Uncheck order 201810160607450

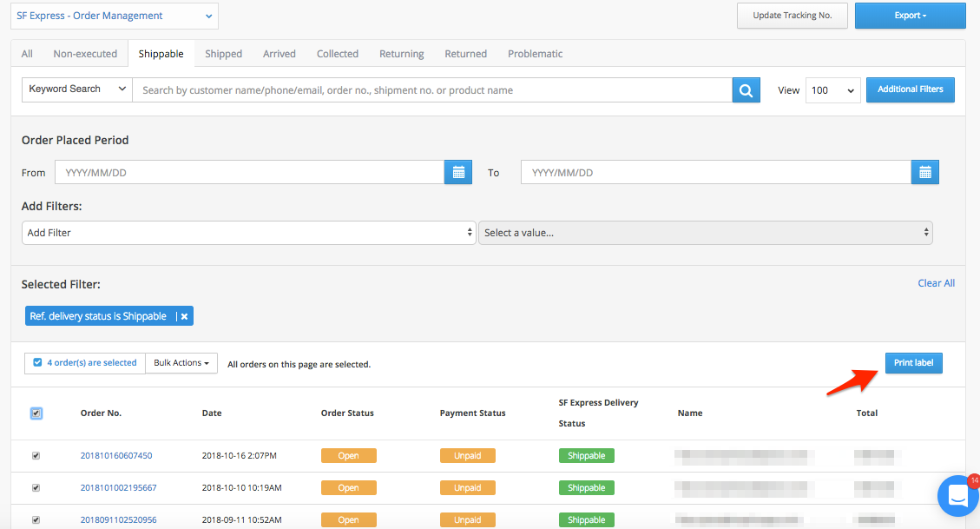pyautogui.click(x=36, y=456)
